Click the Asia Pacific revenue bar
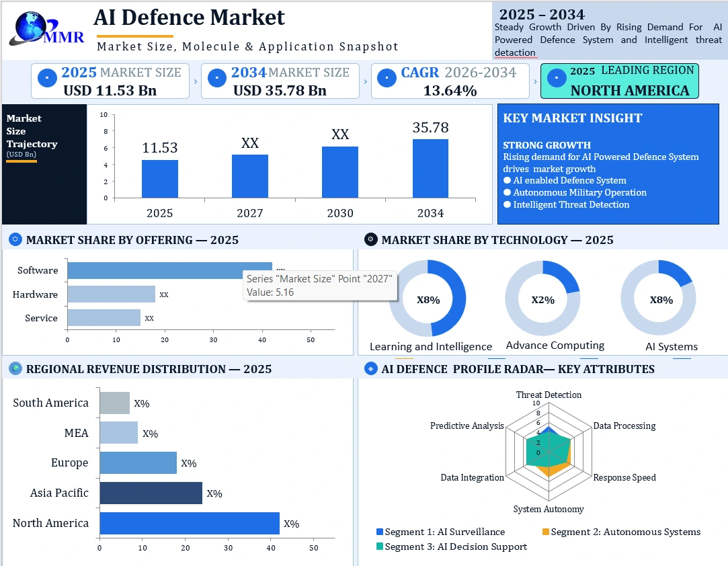 tap(151, 493)
